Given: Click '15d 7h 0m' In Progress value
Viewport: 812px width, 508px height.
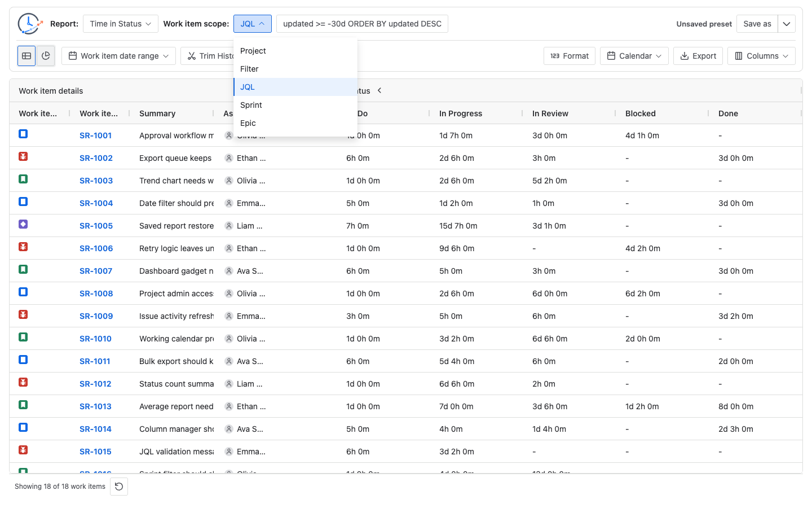Looking at the screenshot, I should point(458,226).
